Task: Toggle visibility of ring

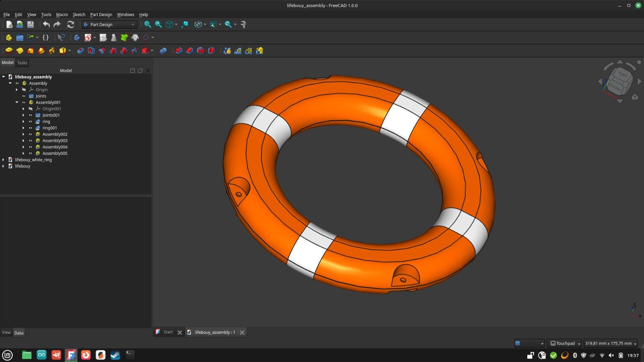Action: [31, 121]
